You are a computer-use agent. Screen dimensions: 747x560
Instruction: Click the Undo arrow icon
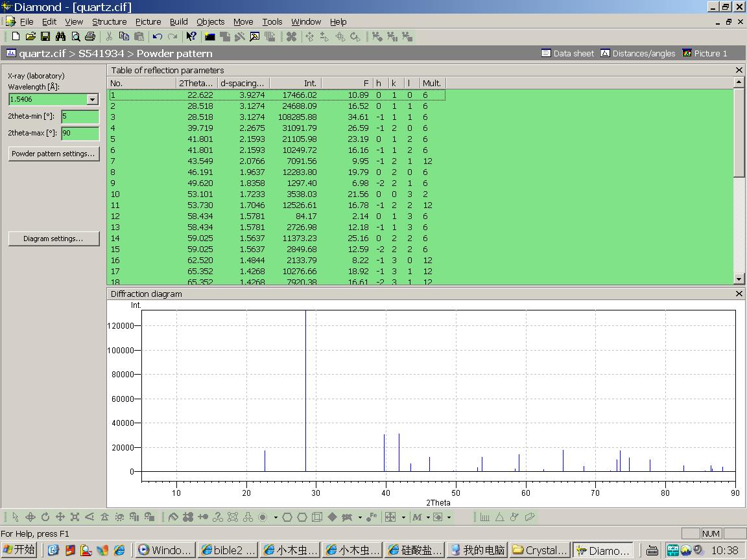158,37
